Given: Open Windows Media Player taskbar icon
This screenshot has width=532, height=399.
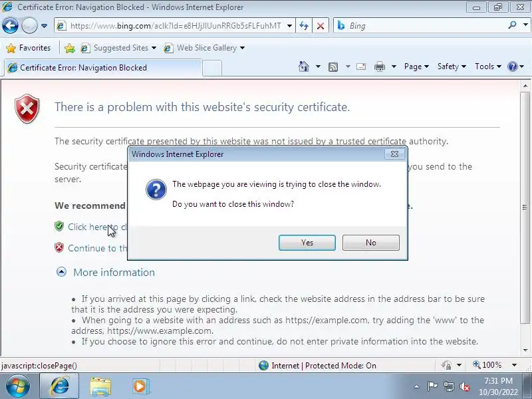Looking at the screenshot, I should (x=140, y=386).
